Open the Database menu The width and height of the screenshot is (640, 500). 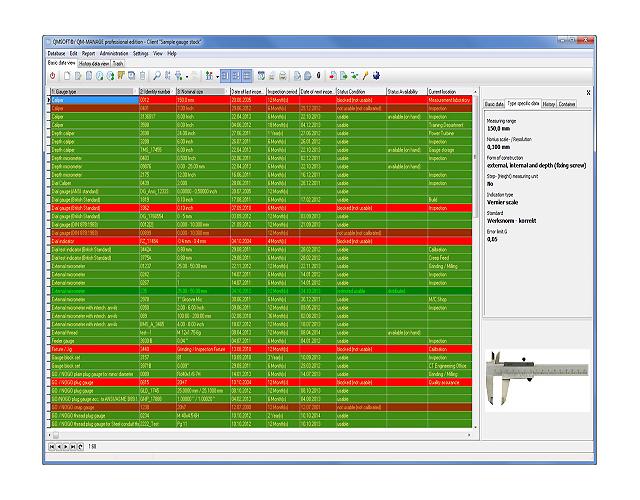point(56,53)
